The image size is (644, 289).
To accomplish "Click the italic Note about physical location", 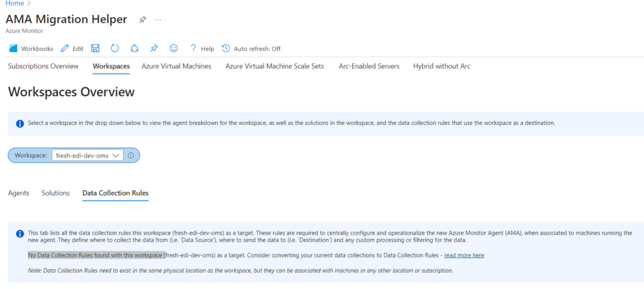I will [x=240, y=271].
